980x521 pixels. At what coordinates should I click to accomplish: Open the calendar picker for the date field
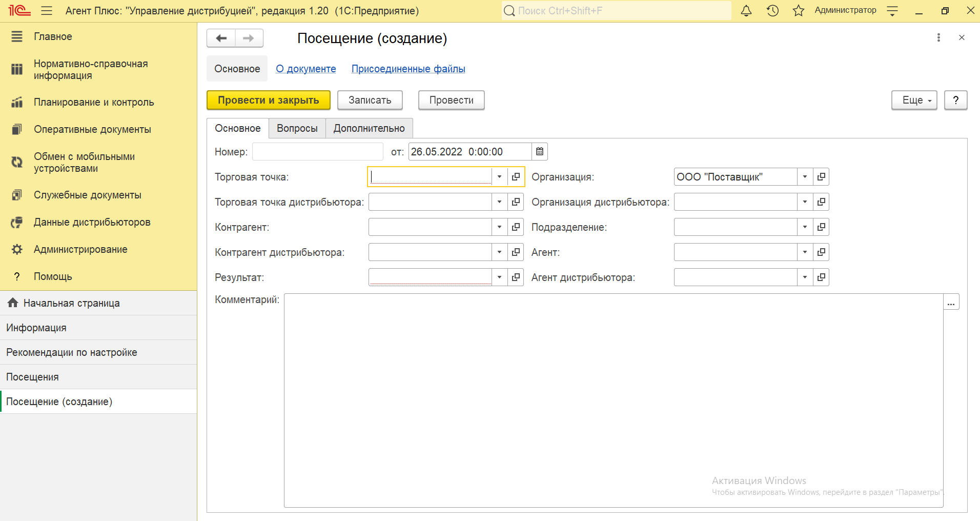[x=540, y=152]
